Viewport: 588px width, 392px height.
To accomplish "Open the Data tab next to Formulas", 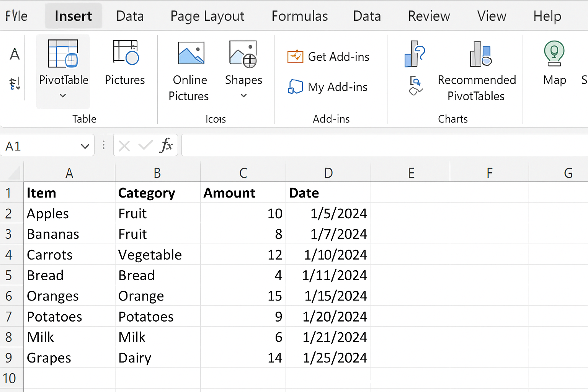I will click(x=367, y=16).
